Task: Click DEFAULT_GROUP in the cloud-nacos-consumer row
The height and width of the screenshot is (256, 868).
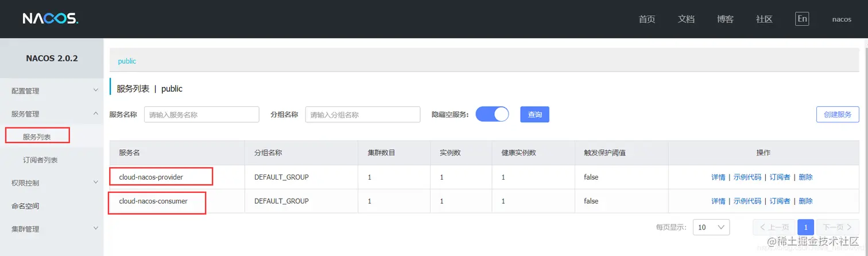Action: 281,201
